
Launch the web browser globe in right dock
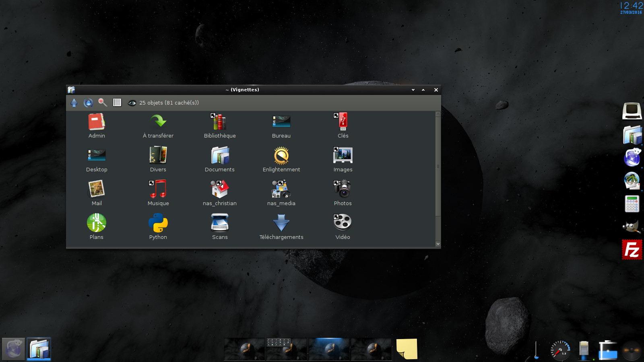(632, 157)
